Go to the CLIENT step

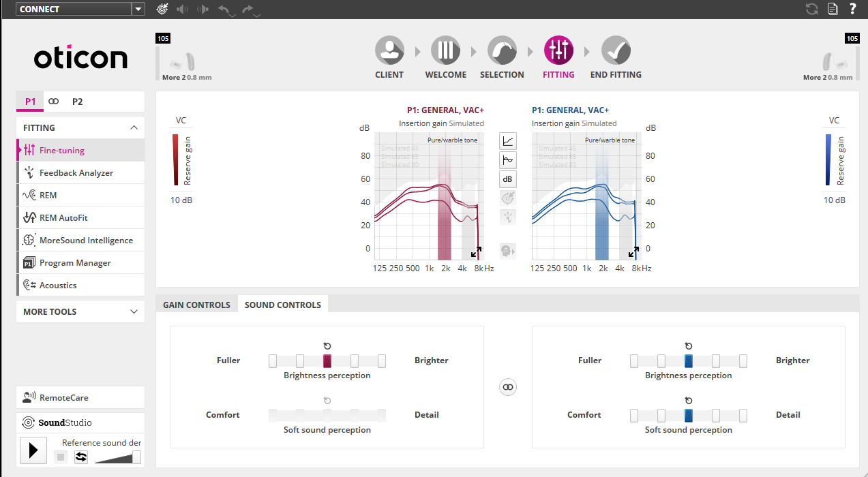tap(389, 58)
